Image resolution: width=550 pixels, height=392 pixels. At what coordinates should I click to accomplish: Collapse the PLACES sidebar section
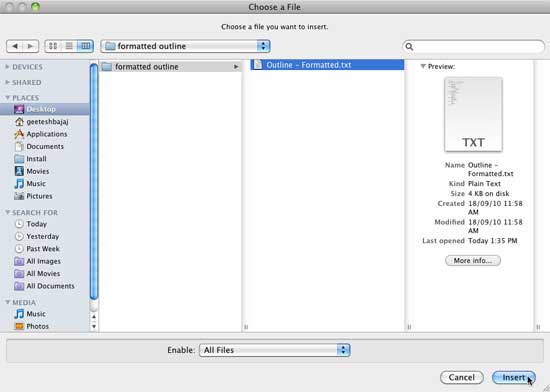7,98
